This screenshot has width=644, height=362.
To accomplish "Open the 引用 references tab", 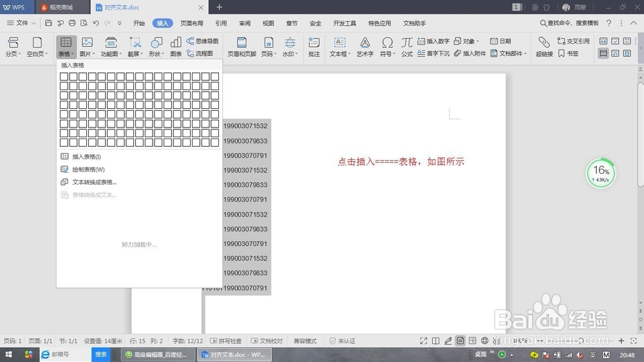I will point(221,23).
